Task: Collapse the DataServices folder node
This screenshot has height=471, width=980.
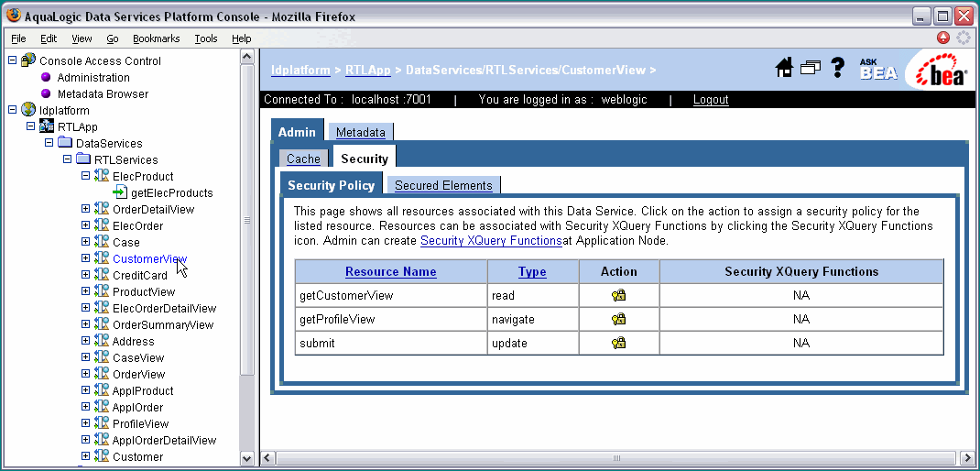Action: pos(49,143)
